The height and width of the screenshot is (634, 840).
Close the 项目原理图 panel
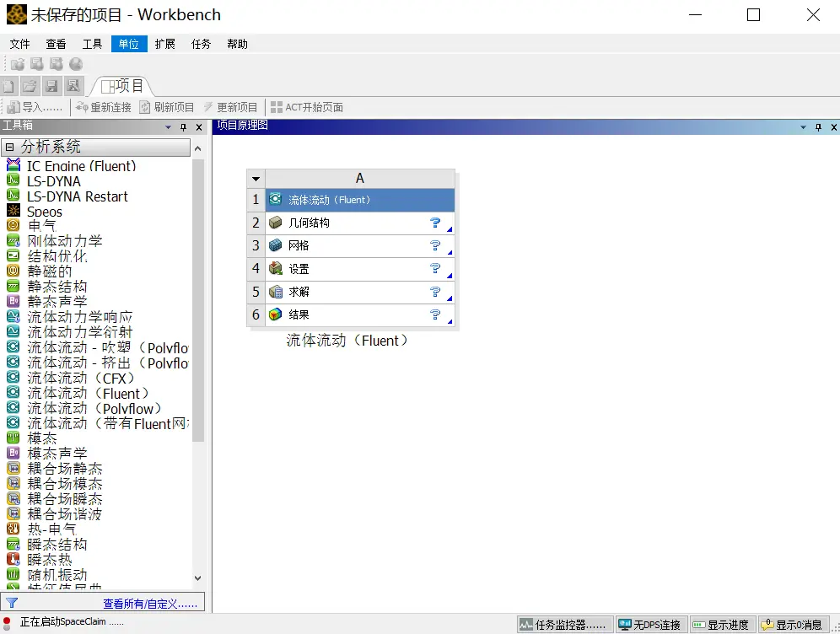(x=833, y=127)
